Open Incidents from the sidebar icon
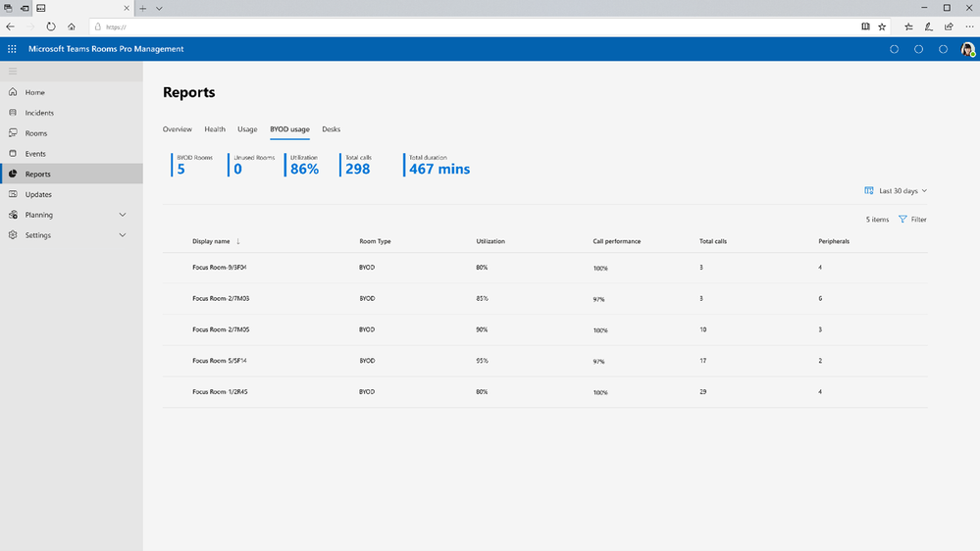 point(13,113)
